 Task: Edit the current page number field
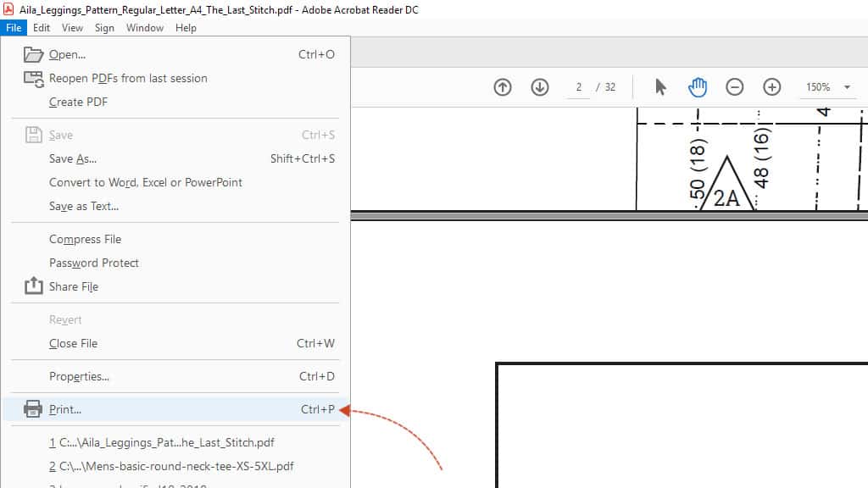tap(579, 87)
